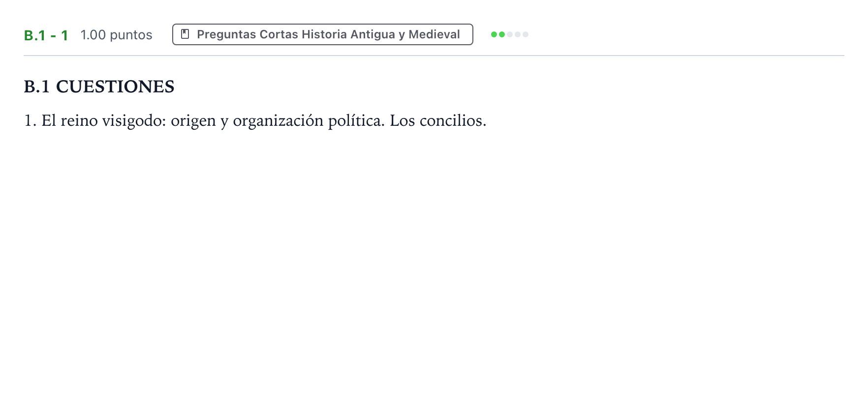Viewport: 868px width, 406px height.
Task: Click the question text about El reino visigodo
Action: [255, 120]
